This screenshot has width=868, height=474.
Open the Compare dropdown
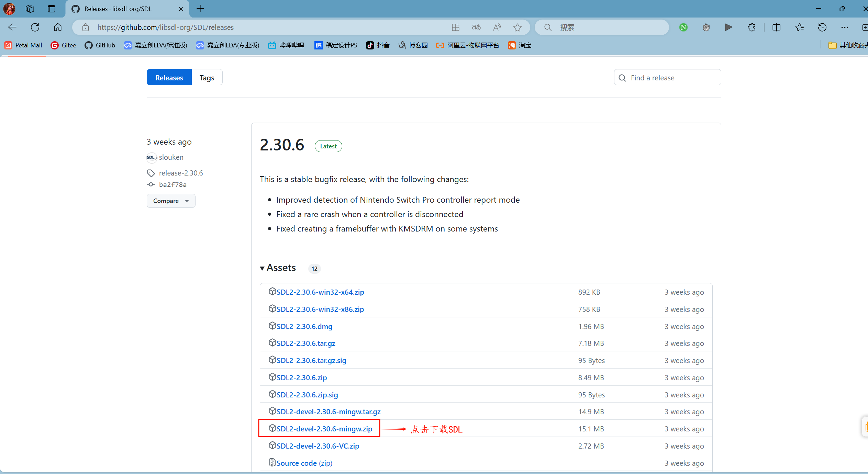(x=171, y=201)
